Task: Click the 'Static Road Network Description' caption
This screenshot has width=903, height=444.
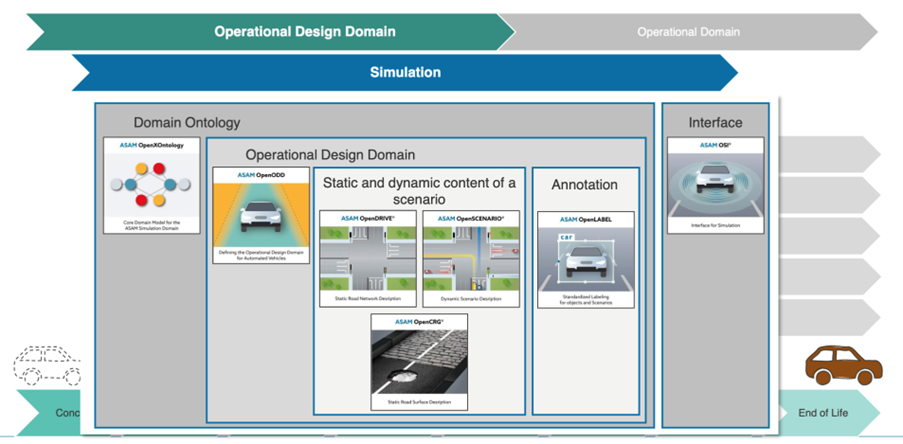Action: 368,299
